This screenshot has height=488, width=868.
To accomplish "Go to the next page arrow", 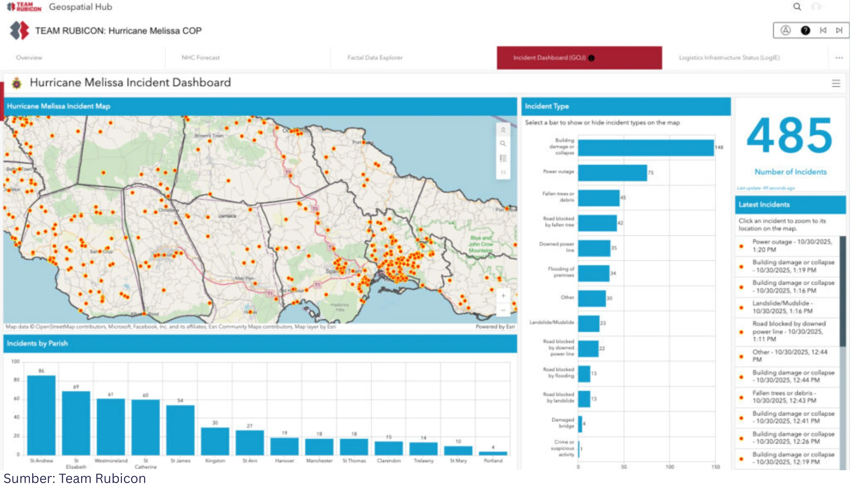I will [839, 31].
